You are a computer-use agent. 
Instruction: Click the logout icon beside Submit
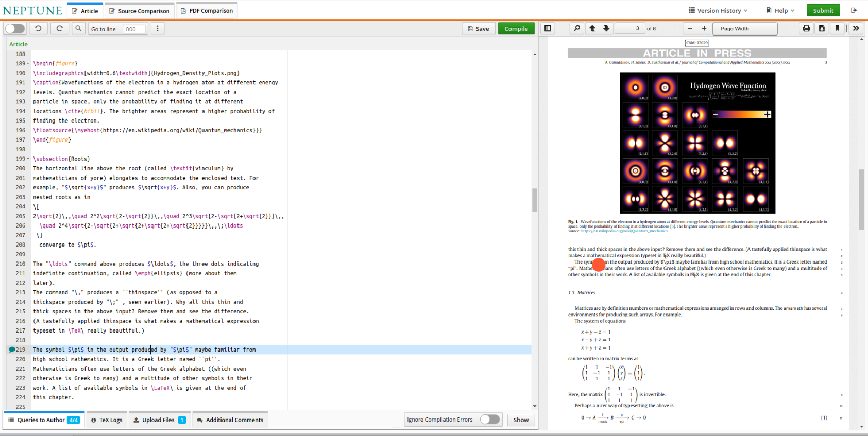[x=854, y=10]
